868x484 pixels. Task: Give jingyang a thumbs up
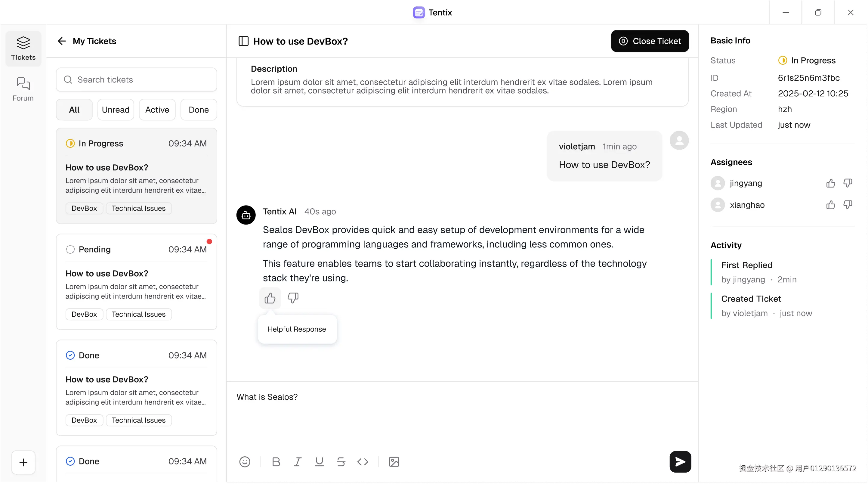point(831,183)
